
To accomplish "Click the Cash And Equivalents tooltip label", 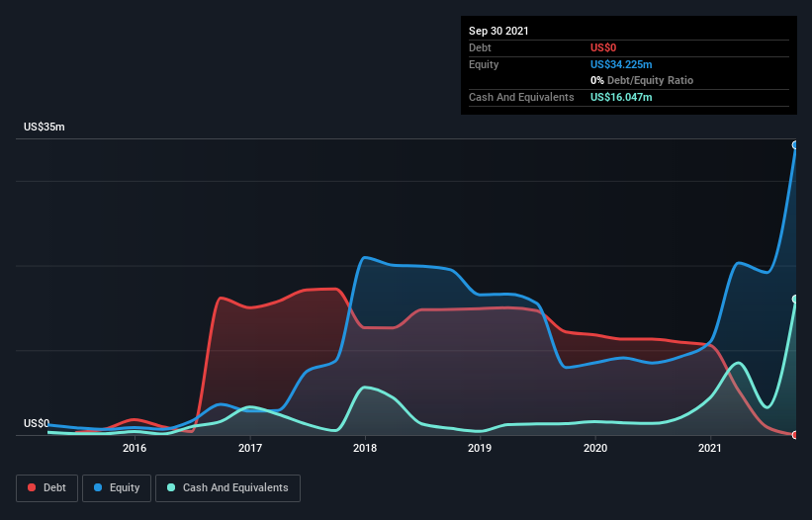I will tap(521, 97).
